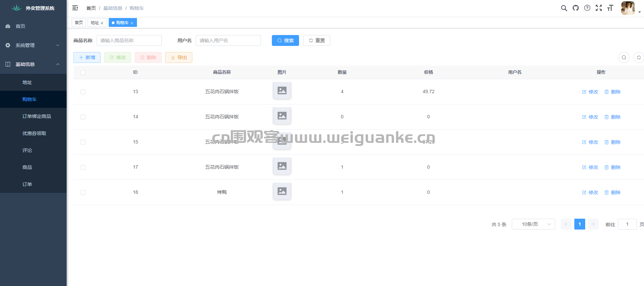
Task: Tick the checkbox for row ID 18
Action: tap(83, 192)
